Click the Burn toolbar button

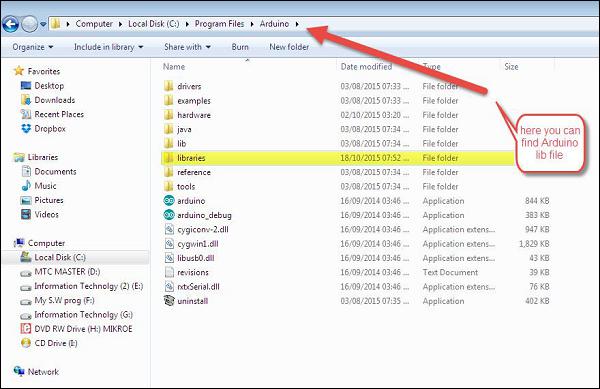(240, 47)
